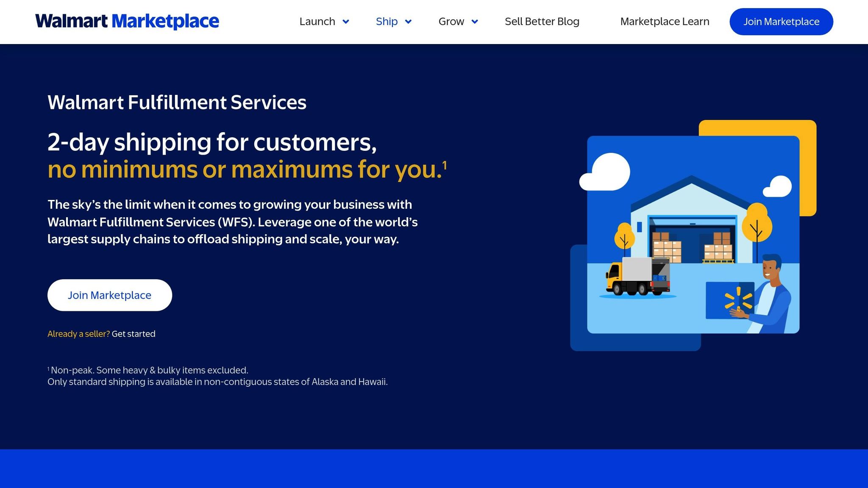Click the warehouse illustration image
Screen dimensions: 868x488
pos(693,236)
